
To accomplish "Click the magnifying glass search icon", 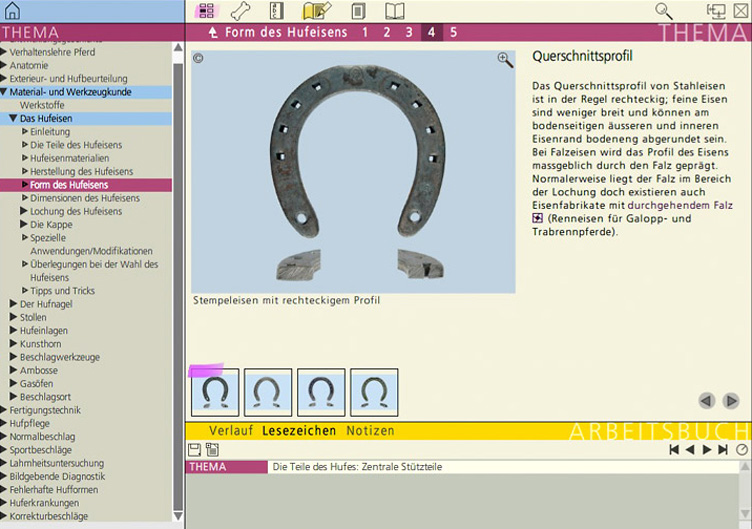I will 664,11.
